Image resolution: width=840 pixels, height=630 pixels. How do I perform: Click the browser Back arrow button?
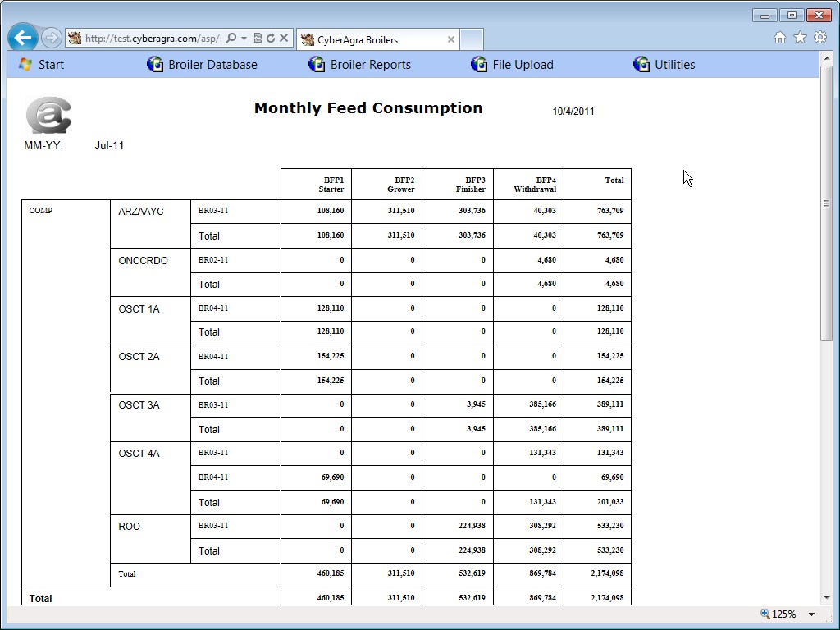tap(23, 38)
